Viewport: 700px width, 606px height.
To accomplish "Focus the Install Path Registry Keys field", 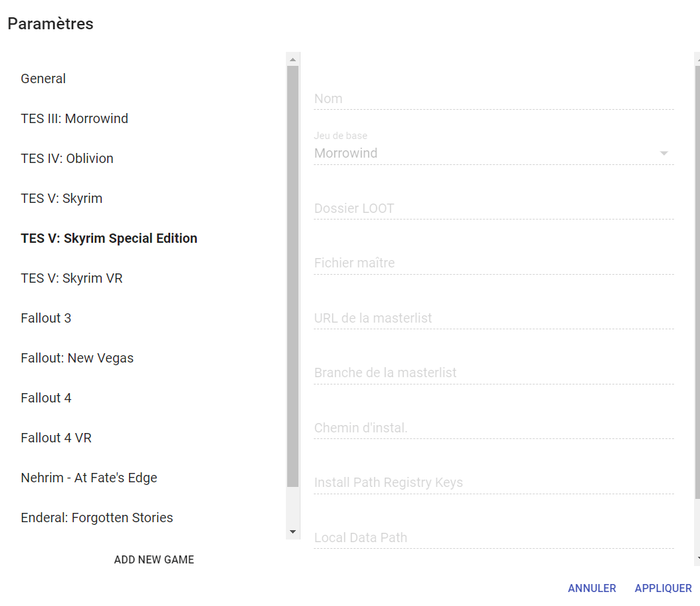I will coord(494,483).
